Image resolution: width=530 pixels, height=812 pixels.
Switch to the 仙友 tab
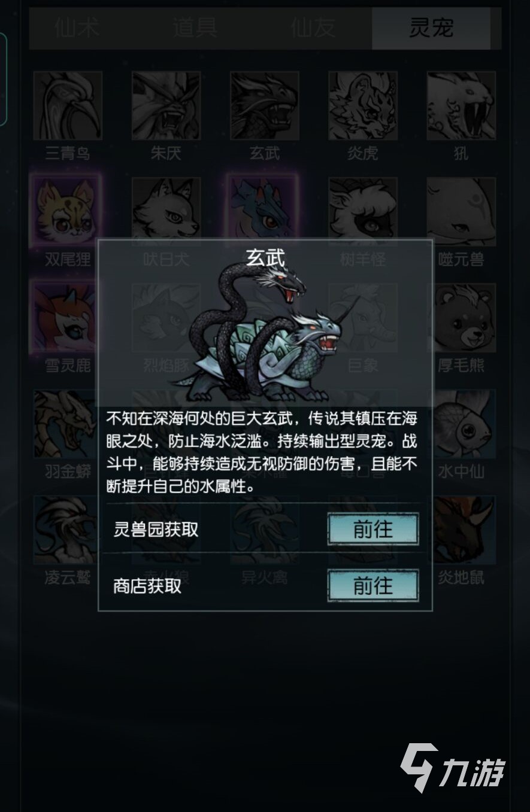point(313,28)
